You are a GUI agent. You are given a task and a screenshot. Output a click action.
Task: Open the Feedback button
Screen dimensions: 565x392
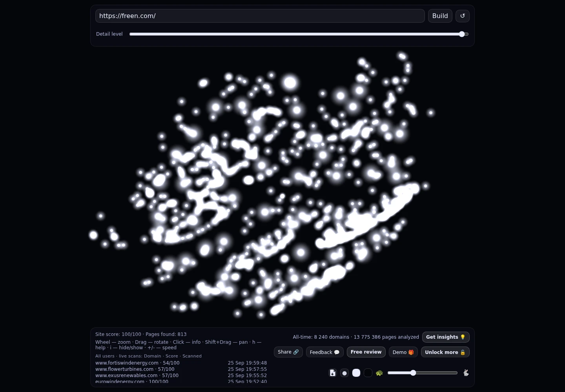point(325,352)
